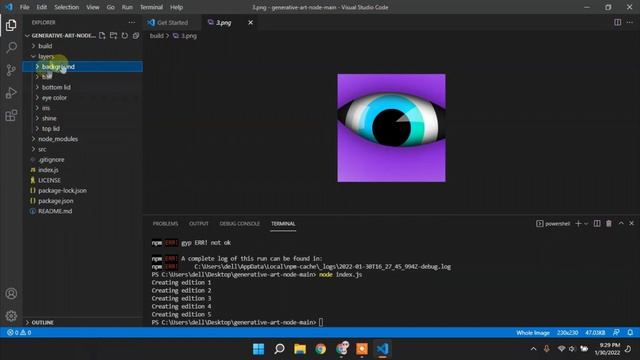This screenshot has height=360, width=640.
Task: Open the package-lock.json file
Action: point(62,191)
